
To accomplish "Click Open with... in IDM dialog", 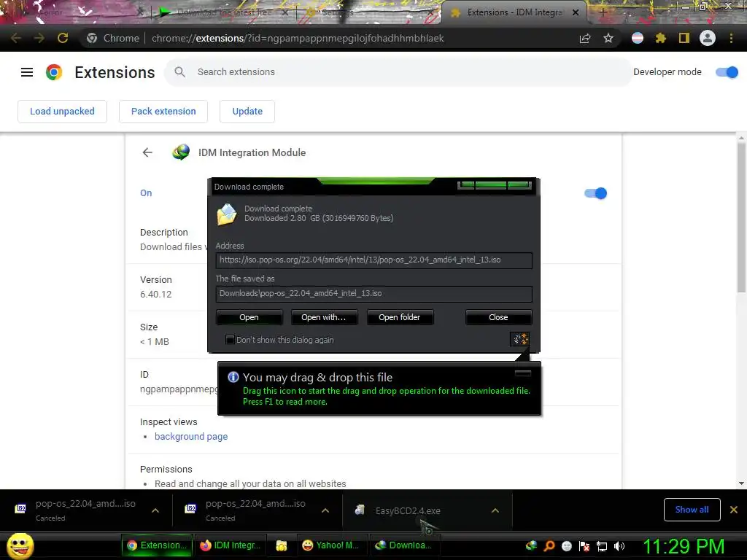I will click(323, 317).
